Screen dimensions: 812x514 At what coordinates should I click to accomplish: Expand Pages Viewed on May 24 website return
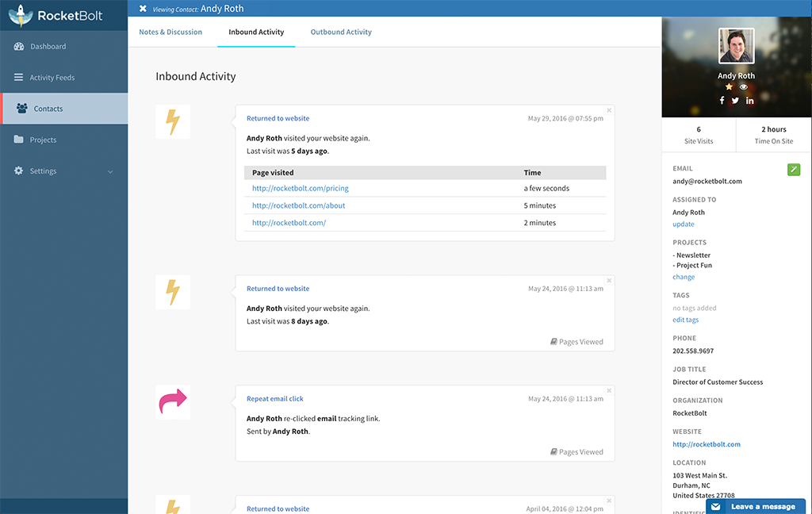pos(576,342)
